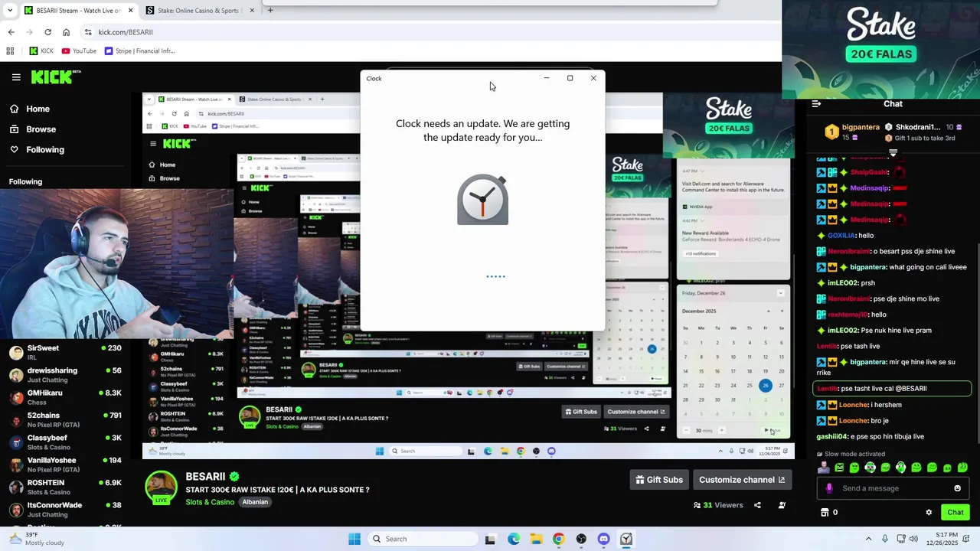Open site information icon in address bar
Viewport: 980px width, 551px height.
[88, 32]
